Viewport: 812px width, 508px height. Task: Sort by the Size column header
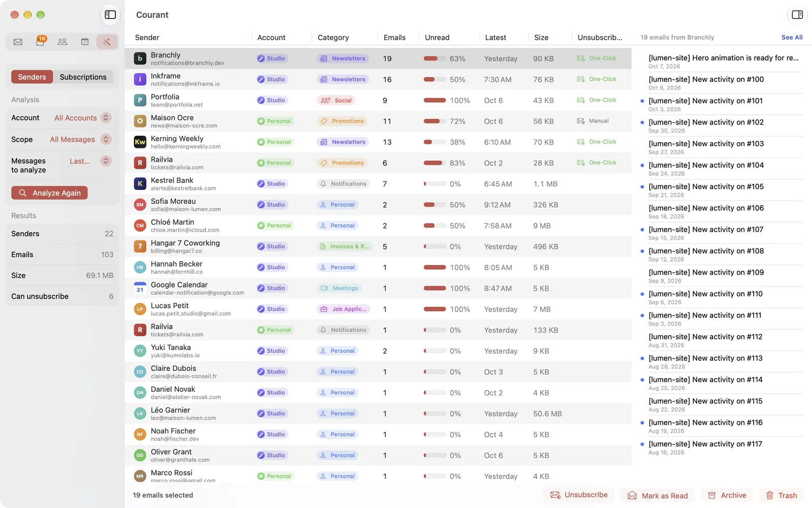click(541, 38)
